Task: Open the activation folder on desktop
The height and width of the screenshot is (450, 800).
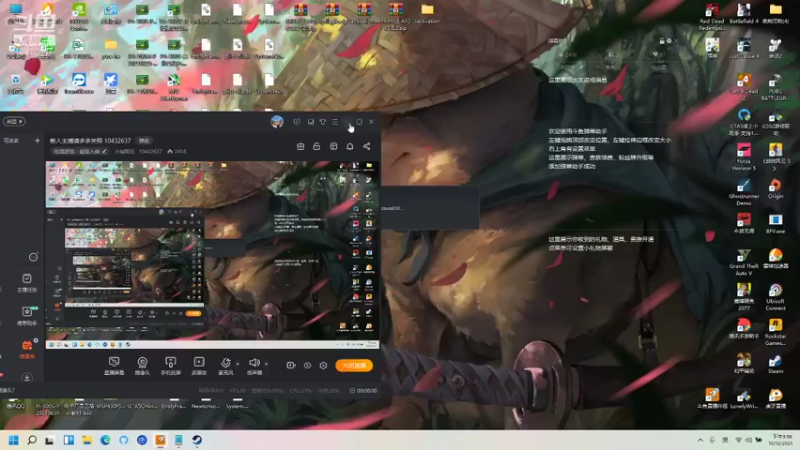Action: (x=427, y=14)
